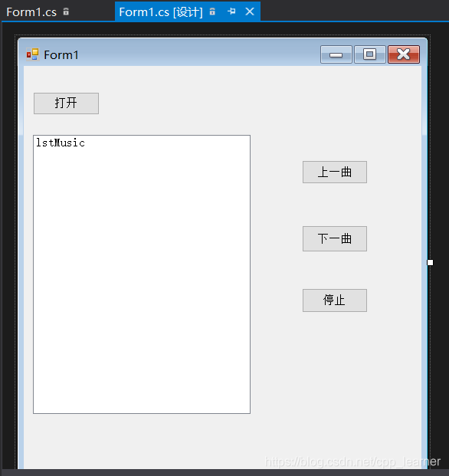Select the lstMusic list box
Image resolution: width=449 pixels, height=476 pixels.
(x=142, y=274)
